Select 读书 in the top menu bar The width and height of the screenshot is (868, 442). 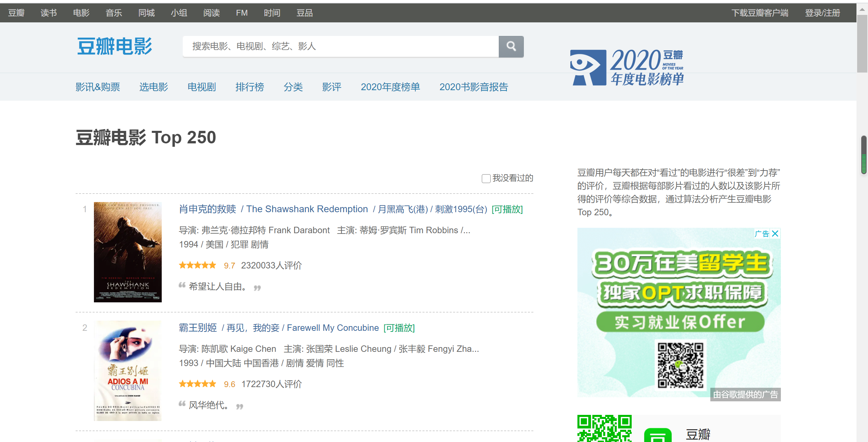point(48,13)
